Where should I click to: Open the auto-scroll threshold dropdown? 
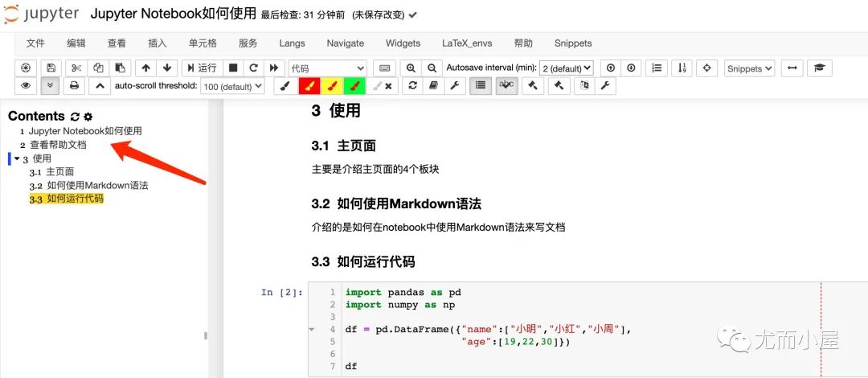tap(232, 87)
